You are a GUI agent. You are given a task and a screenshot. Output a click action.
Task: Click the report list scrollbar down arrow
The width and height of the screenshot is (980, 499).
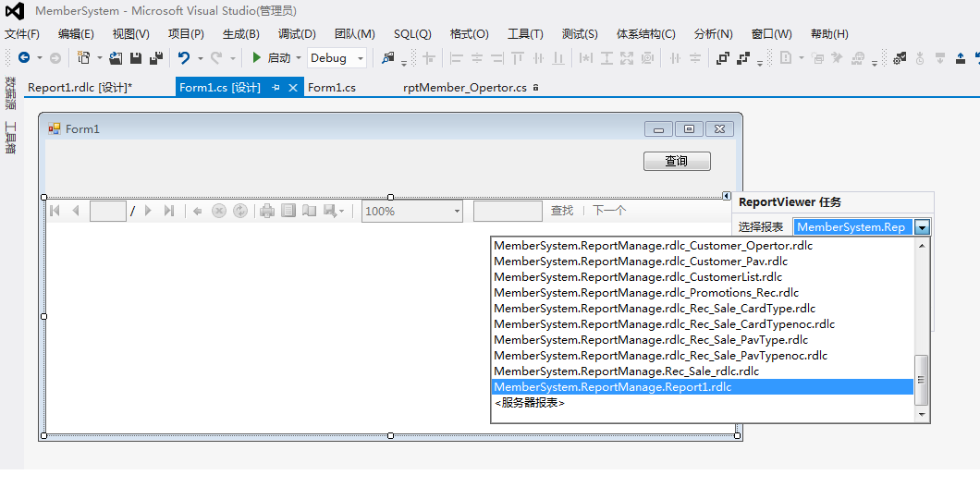pos(921,415)
